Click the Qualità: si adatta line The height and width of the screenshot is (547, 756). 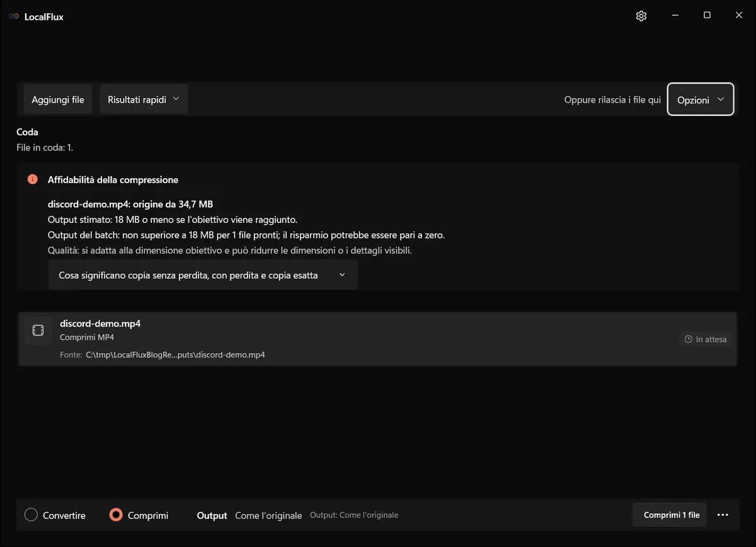230,250
